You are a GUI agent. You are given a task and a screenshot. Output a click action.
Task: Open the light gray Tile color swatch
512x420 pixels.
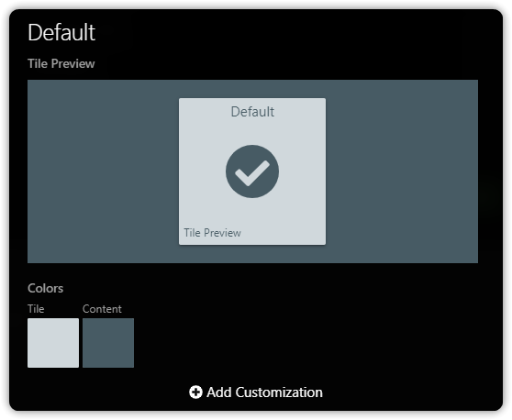pyautogui.click(x=53, y=343)
